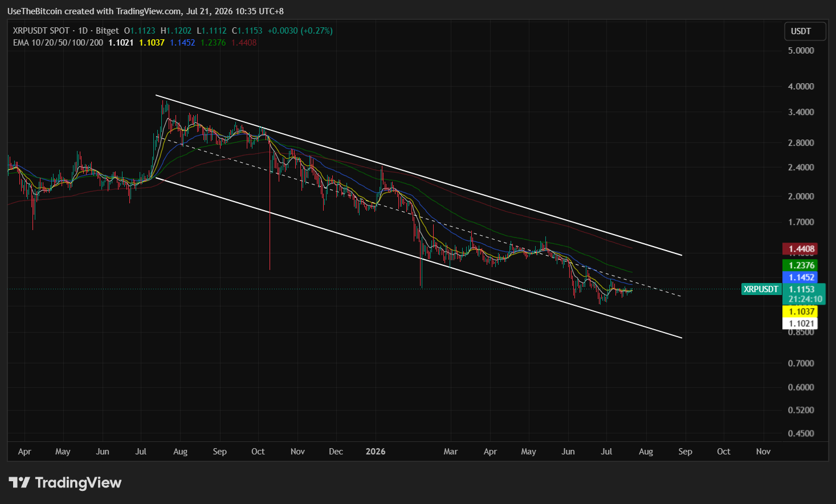Select the 2026 marker on time axis
Image resolution: width=836 pixels, height=504 pixels.
coord(376,452)
